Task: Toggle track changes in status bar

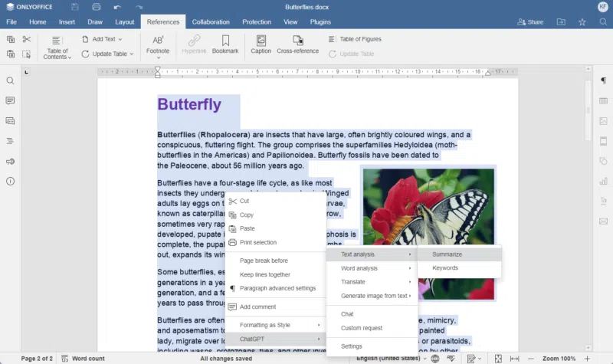Action: point(473,358)
